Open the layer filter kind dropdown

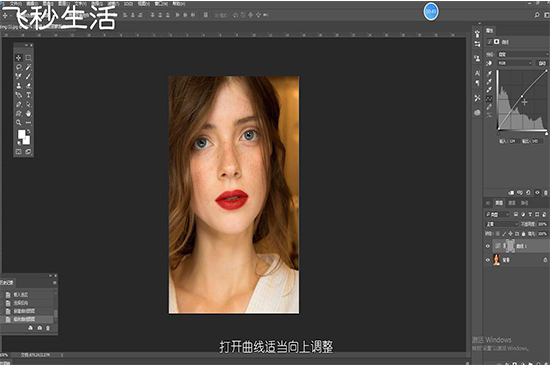point(497,214)
